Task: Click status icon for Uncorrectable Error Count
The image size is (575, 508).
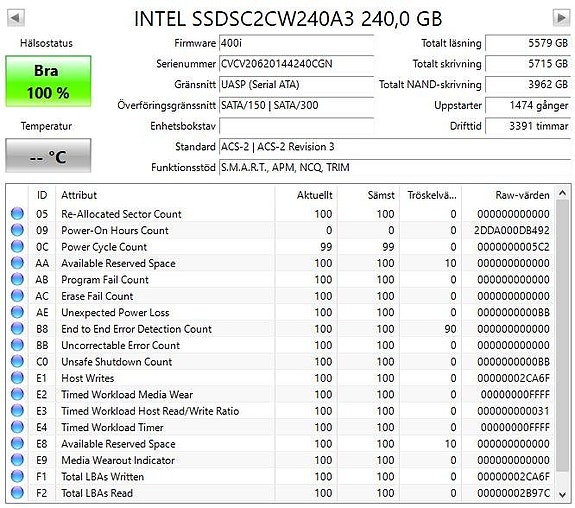Action: click(17, 345)
